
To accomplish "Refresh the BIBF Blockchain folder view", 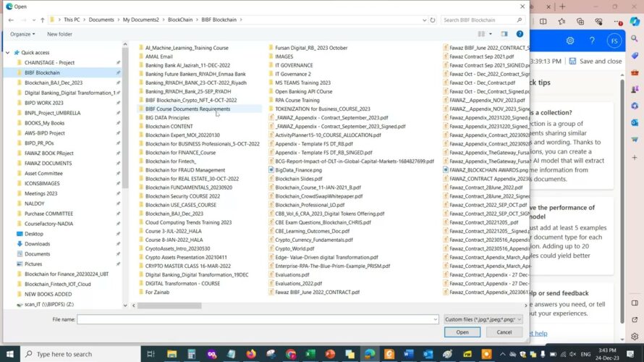I will (433, 20).
